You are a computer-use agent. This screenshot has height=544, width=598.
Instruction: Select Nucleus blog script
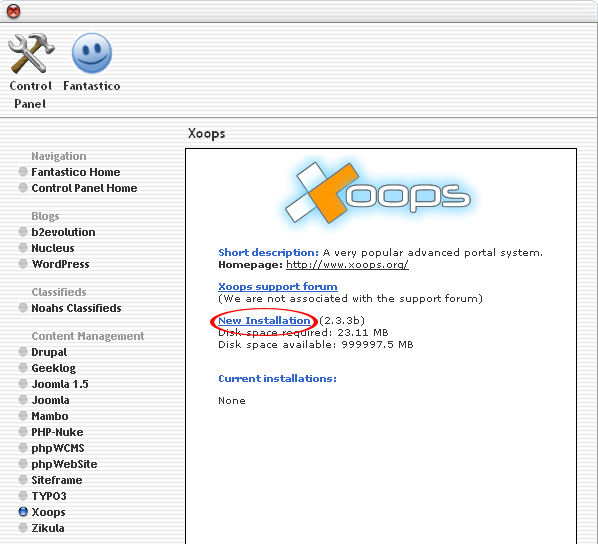tap(53, 248)
